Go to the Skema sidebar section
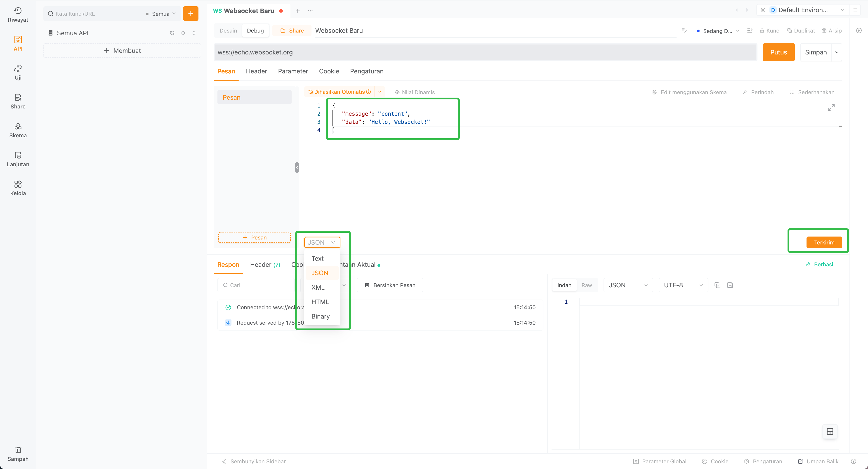 coord(18,131)
